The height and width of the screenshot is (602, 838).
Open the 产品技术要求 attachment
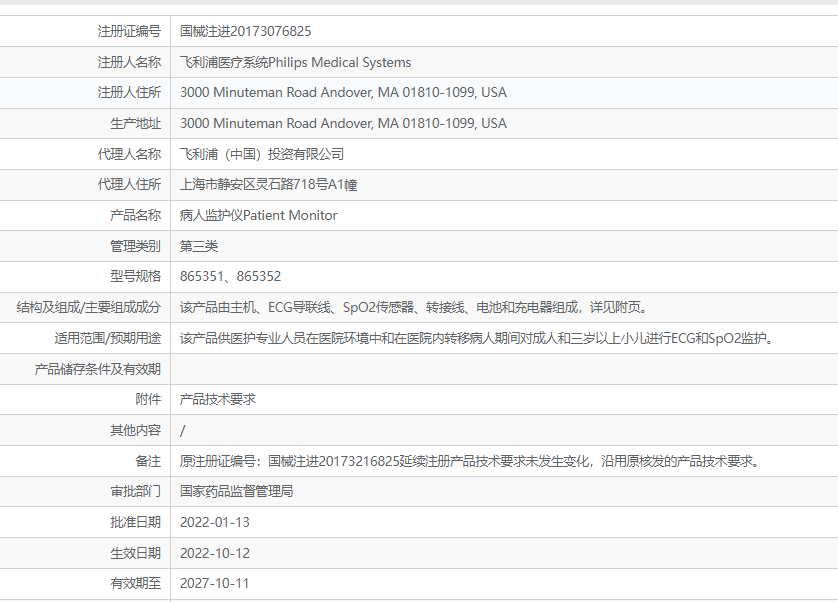[x=218, y=399]
